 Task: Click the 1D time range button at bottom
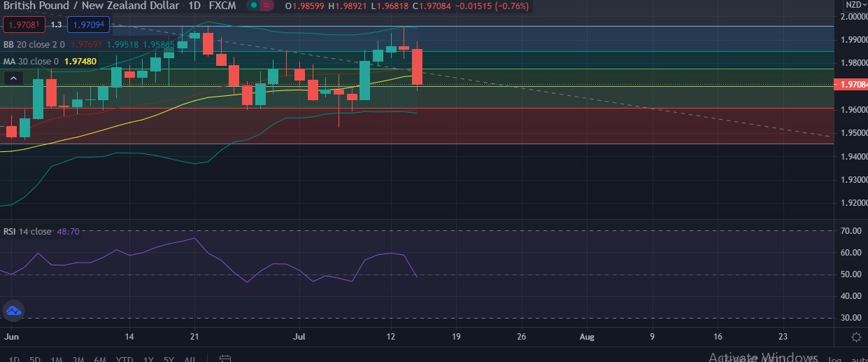pyautogui.click(x=14, y=359)
